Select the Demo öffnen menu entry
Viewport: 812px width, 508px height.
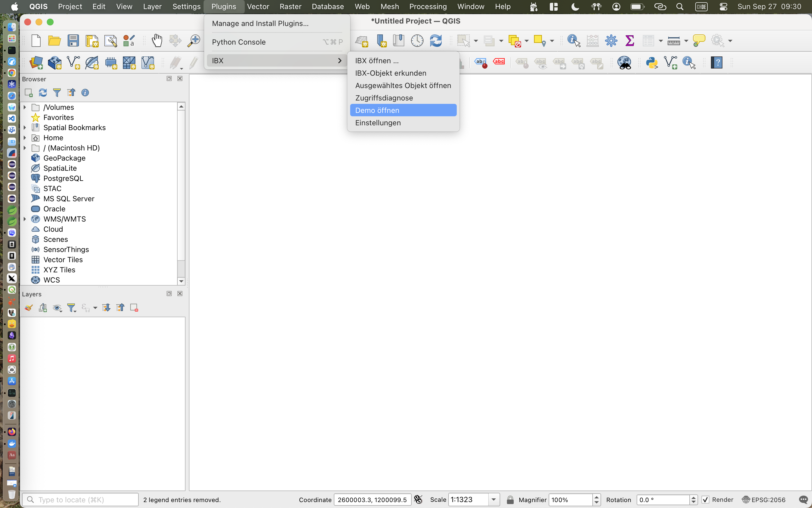[x=403, y=110]
